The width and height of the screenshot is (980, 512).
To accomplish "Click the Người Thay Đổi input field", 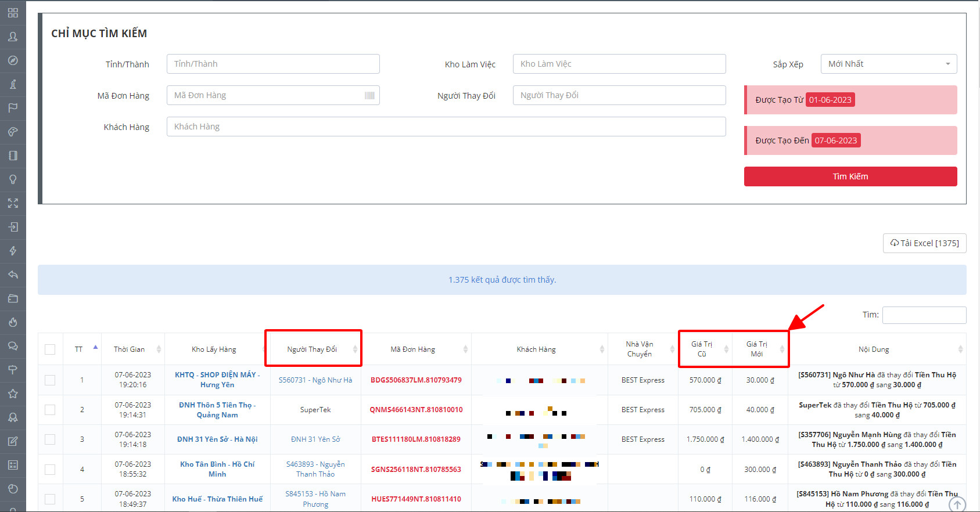I will 619,95.
